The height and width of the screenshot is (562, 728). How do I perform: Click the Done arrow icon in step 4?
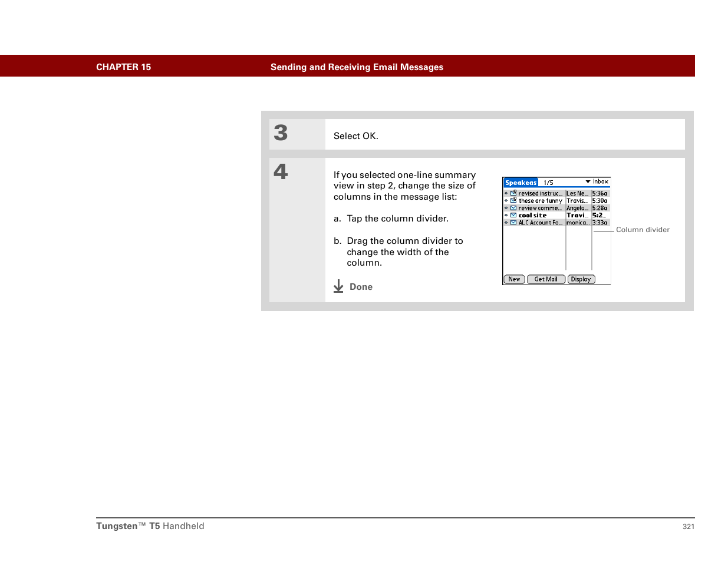point(338,286)
